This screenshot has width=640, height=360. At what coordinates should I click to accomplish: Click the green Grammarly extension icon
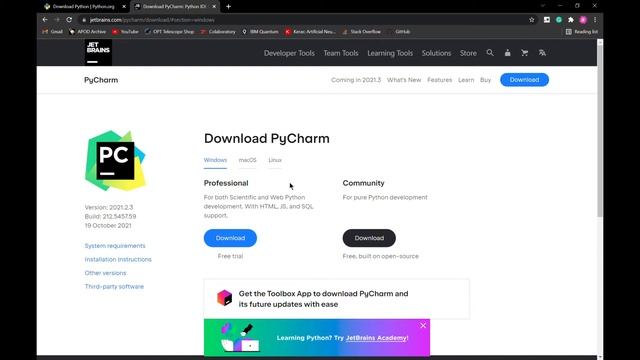pyautogui.click(x=559, y=20)
